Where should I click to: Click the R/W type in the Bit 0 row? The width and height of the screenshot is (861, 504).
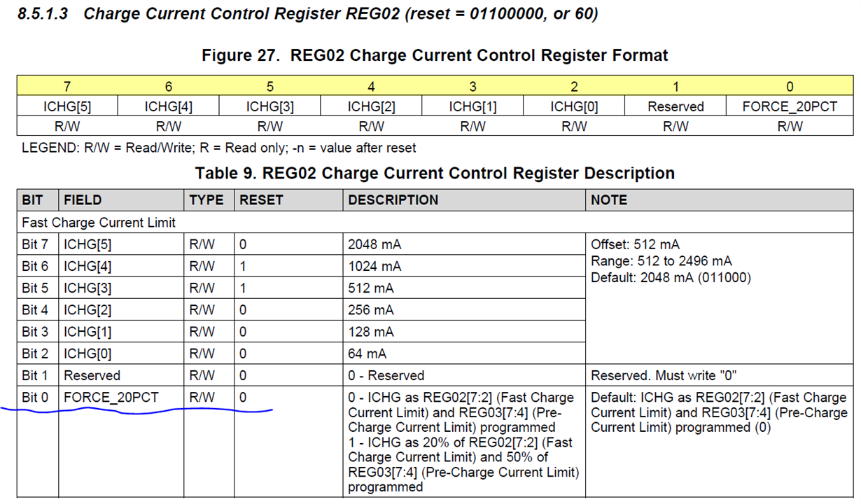pos(202,397)
